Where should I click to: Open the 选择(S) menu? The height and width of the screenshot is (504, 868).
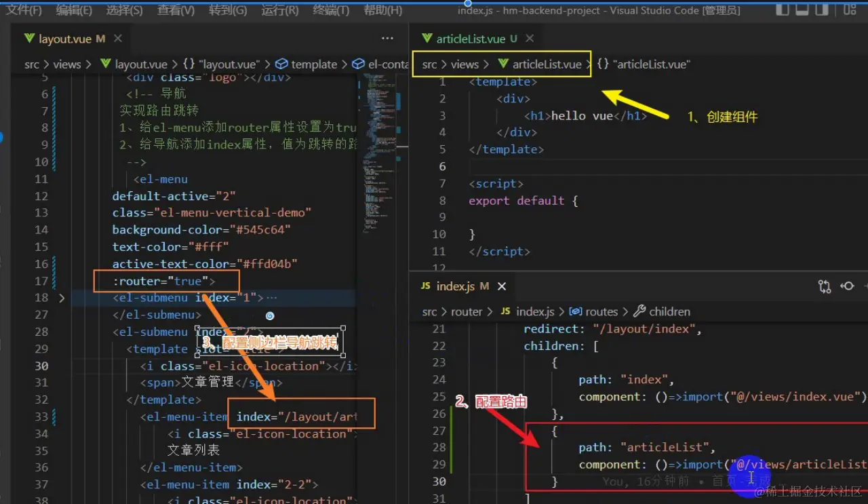coord(125,10)
